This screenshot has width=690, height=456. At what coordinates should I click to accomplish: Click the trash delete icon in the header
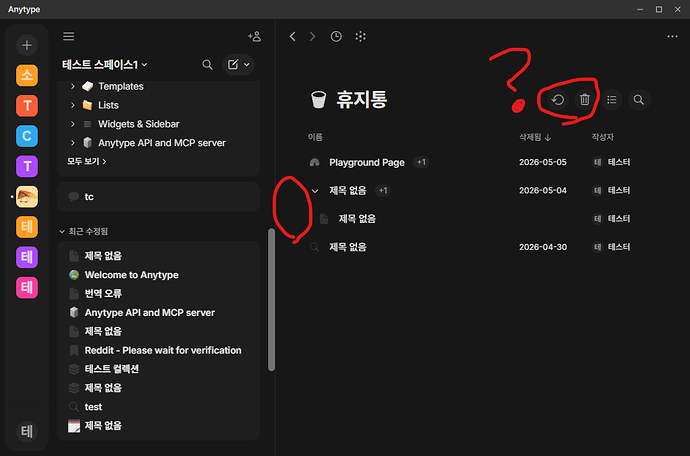pos(584,99)
